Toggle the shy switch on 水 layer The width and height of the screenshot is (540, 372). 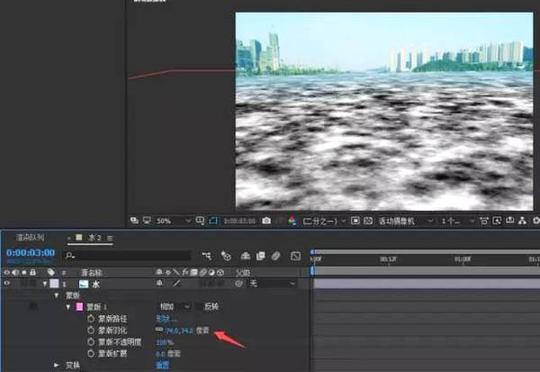159,283
